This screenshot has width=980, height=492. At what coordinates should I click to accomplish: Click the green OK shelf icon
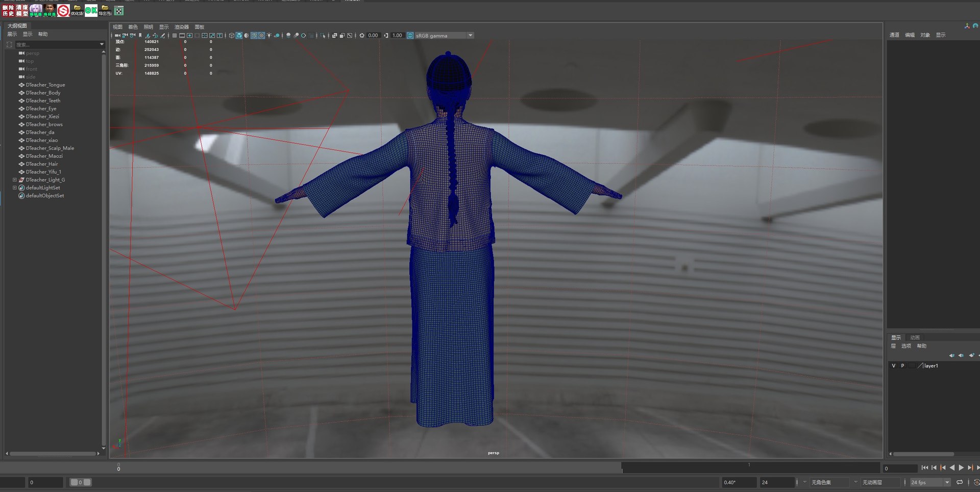coord(91,10)
